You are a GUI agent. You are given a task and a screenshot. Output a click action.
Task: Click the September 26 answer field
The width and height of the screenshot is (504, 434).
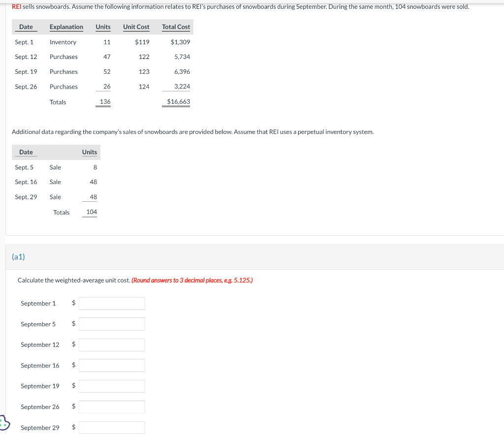pos(112,406)
